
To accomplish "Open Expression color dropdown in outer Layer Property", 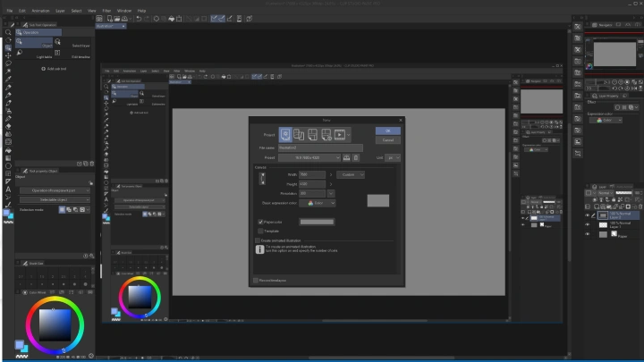I will 606,121.
